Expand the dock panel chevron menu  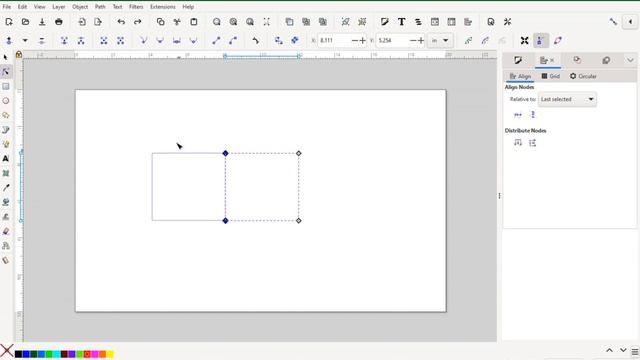click(630, 60)
